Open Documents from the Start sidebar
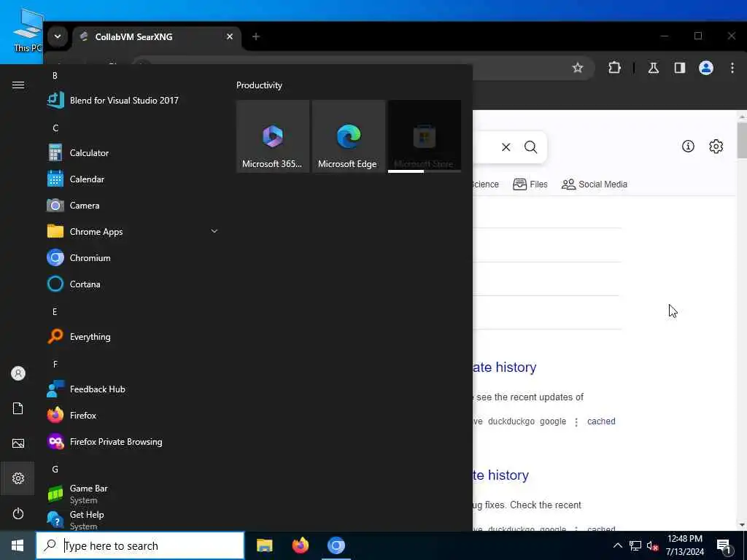The image size is (747, 560). (x=18, y=408)
